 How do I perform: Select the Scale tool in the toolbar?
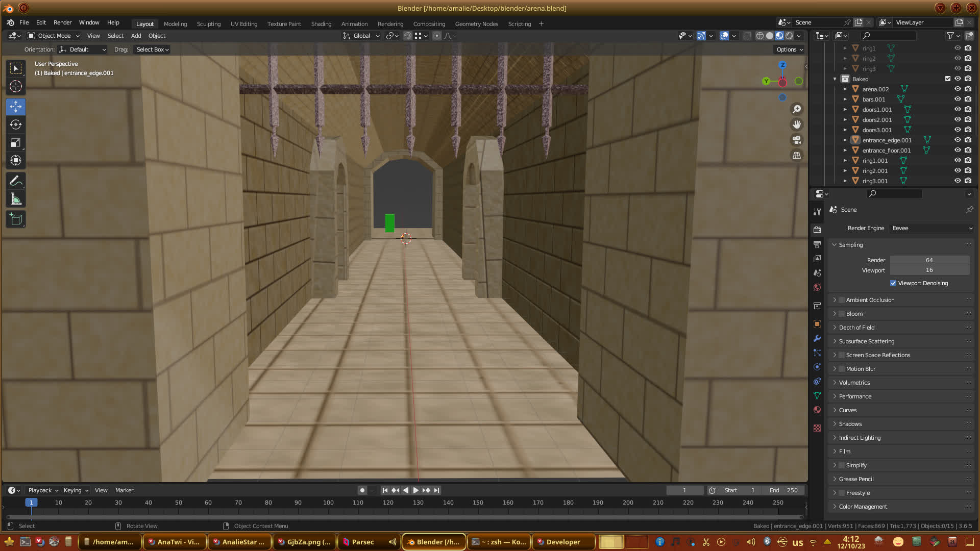16,143
